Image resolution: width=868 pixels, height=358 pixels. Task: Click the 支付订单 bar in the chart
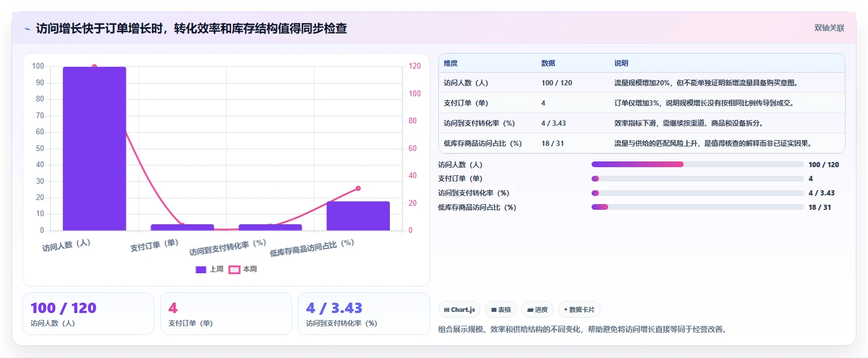(x=182, y=228)
